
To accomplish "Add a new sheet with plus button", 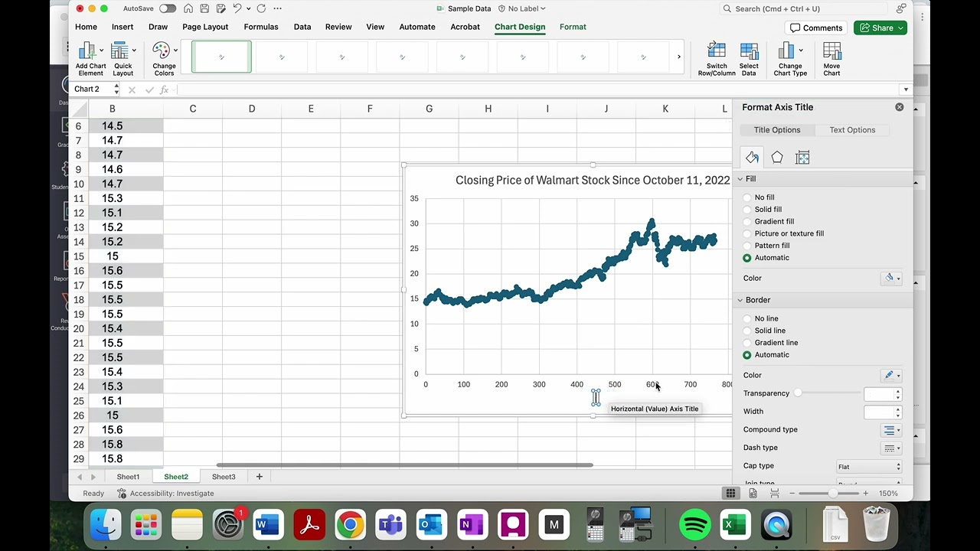I will (259, 477).
